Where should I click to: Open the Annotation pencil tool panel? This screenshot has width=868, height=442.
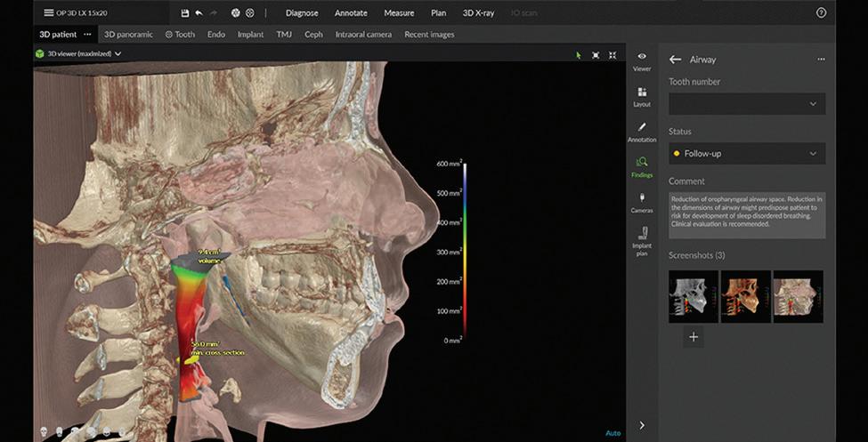click(642, 132)
